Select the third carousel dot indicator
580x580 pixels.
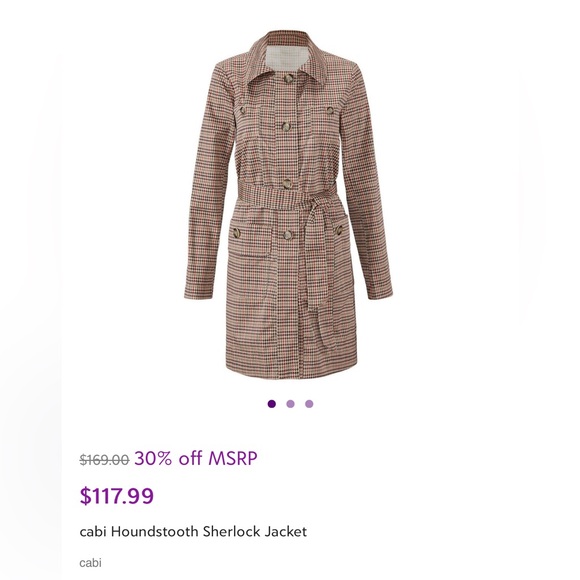coord(309,404)
